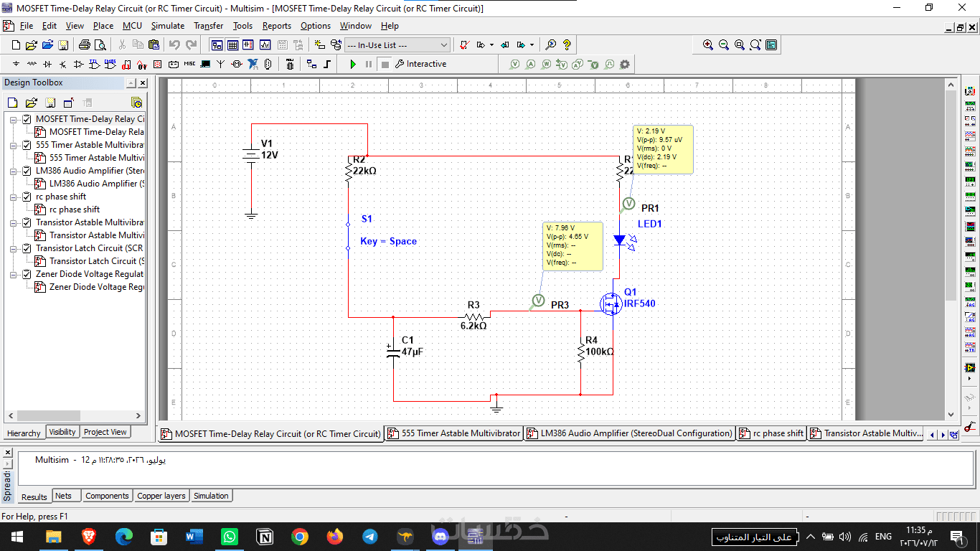Image resolution: width=980 pixels, height=551 pixels.
Task: Open the Simulation spreadsheet tab
Action: click(x=211, y=496)
